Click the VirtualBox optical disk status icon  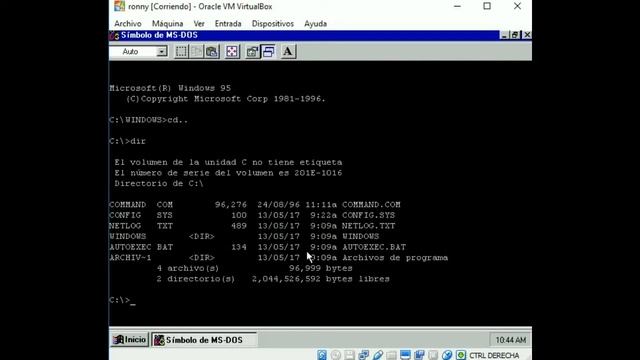(x=336, y=355)
